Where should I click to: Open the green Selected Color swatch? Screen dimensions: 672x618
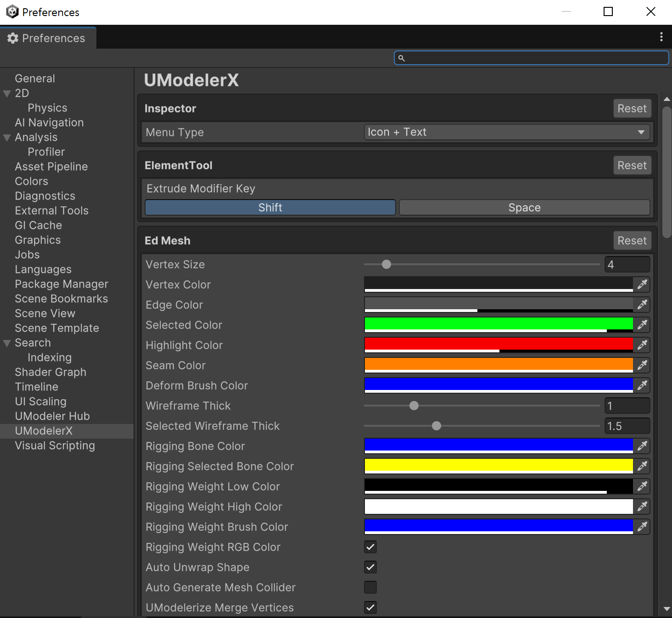pos(498,325)
